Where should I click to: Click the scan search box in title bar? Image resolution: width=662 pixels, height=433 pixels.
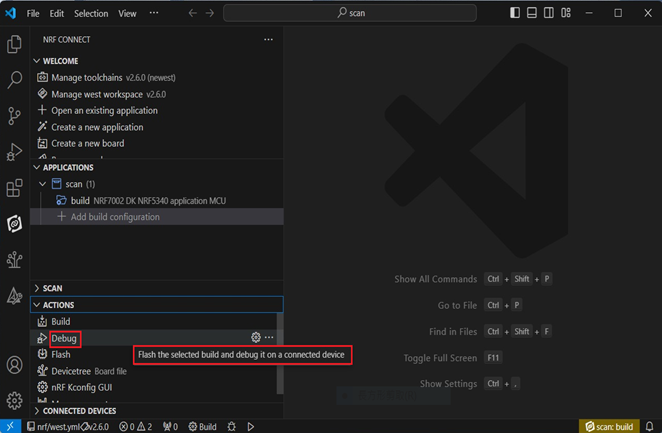[350, 14]
